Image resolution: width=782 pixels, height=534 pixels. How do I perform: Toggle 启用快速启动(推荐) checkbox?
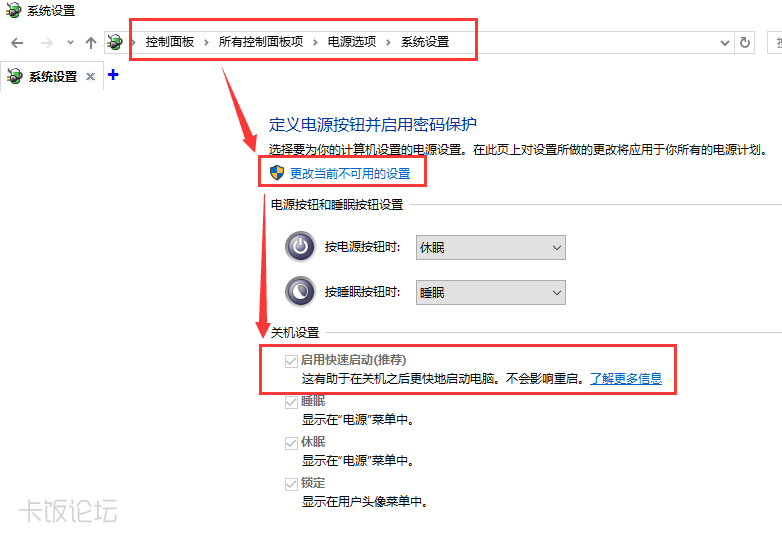tap(291, 361)
